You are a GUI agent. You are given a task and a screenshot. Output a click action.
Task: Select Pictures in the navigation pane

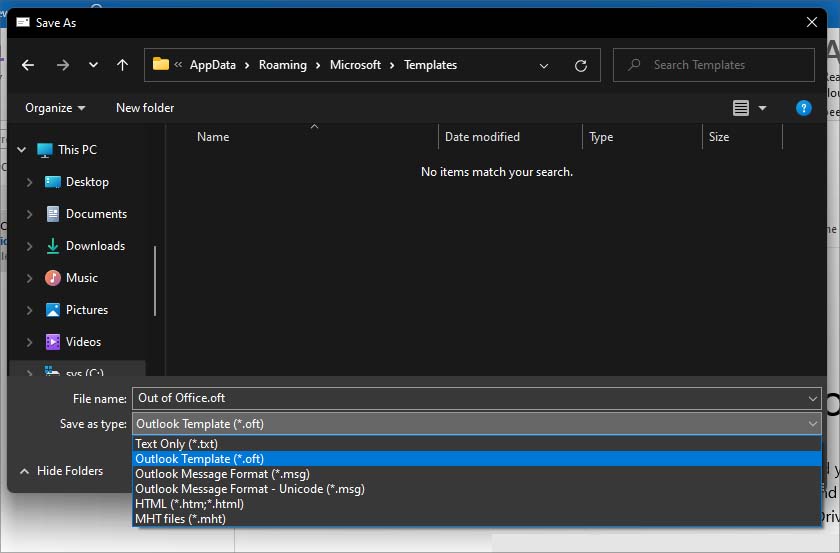[86, 310]
